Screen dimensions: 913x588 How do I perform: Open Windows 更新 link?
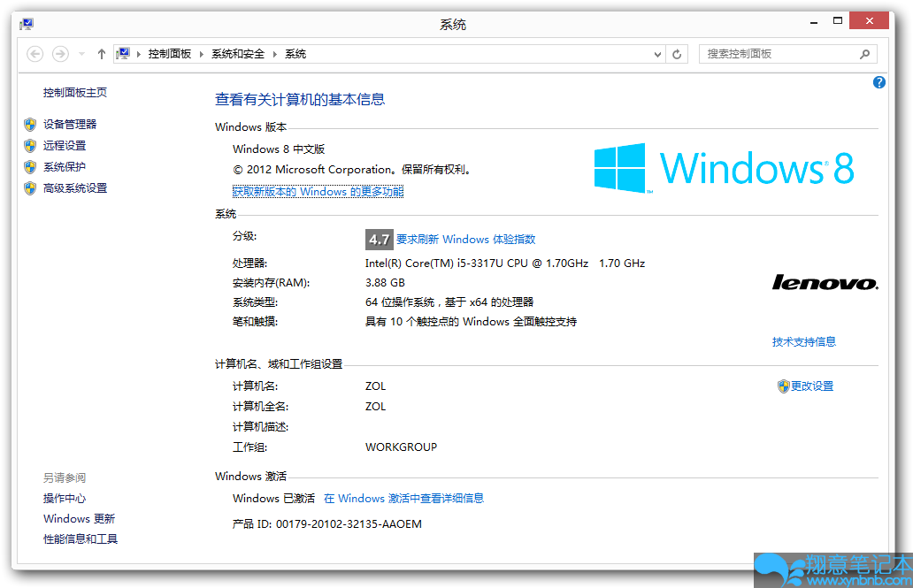click(x=80, y=519)
